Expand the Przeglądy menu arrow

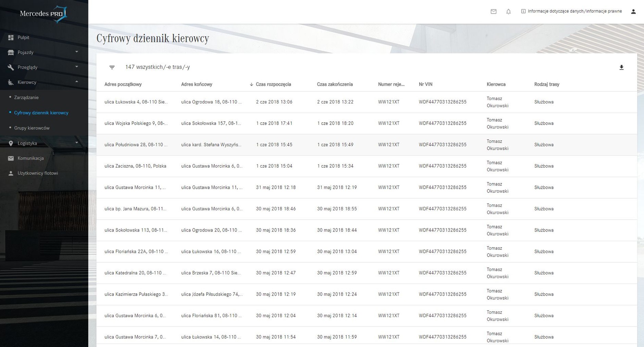77,67
